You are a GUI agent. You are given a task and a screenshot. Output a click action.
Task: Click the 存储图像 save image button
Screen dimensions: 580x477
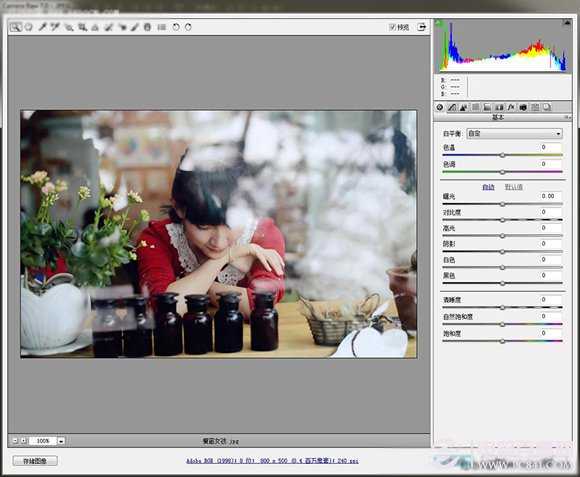(35, 461)
